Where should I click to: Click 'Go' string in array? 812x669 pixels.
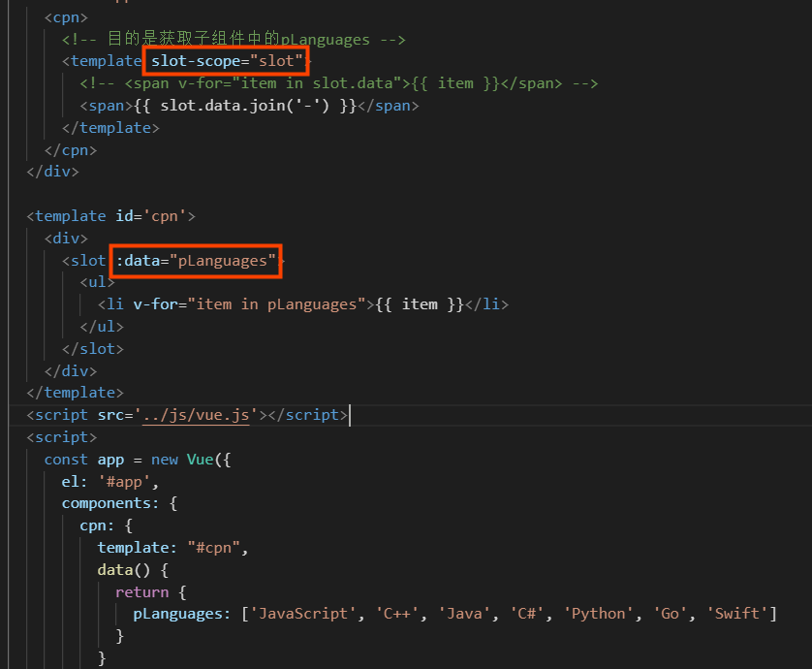pos(670,614)
